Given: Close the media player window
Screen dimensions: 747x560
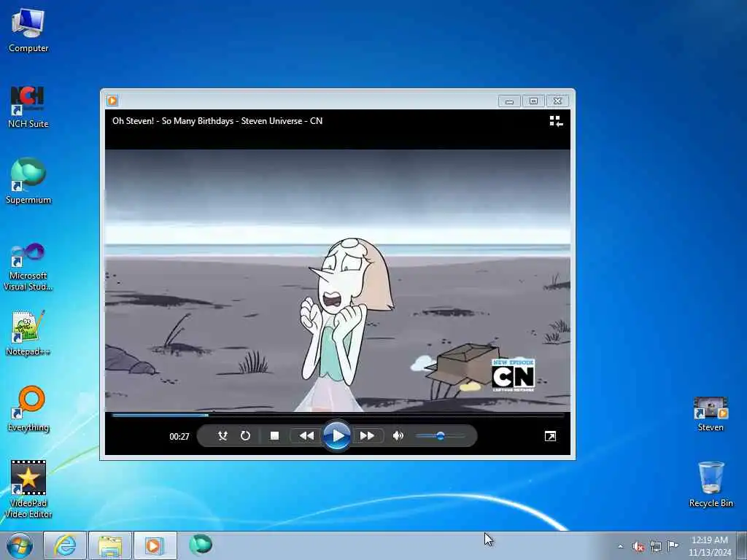Looking at the screenshot, I should pos(557,101).
